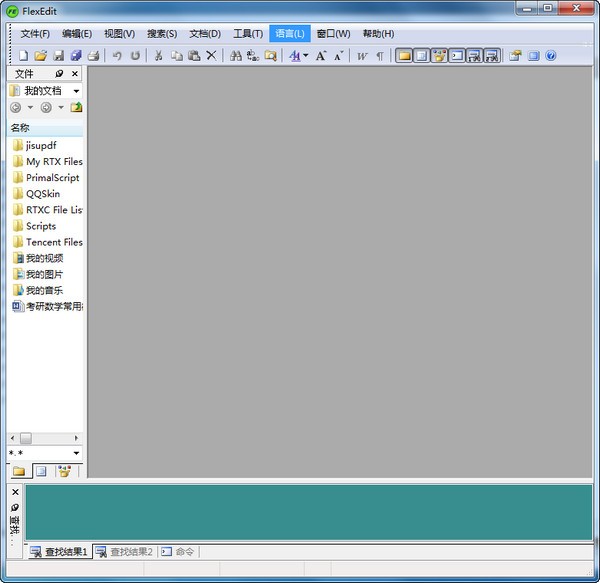Click the paste clipboard icon

pos(194,56)
